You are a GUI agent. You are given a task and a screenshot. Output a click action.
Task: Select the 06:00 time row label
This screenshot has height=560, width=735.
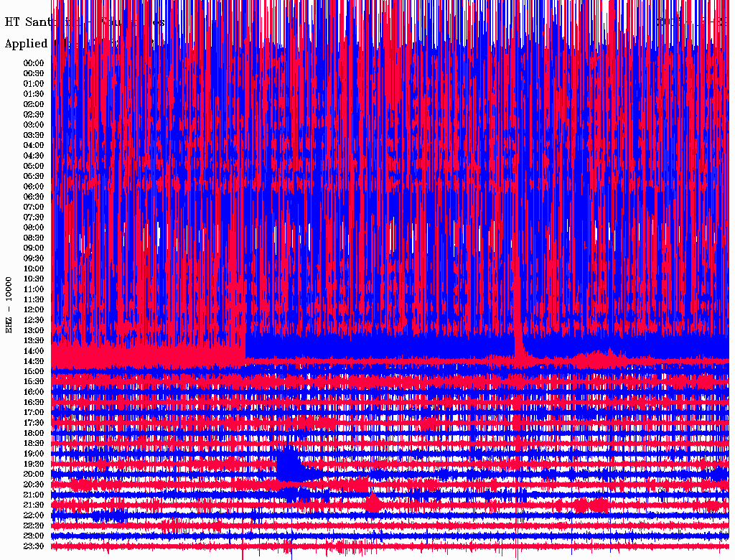34,187
